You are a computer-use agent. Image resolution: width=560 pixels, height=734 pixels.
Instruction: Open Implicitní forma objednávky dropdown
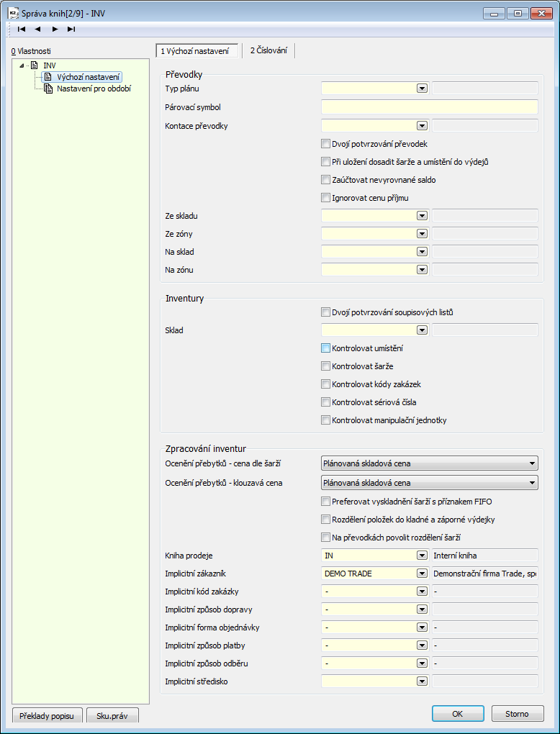pos(423,627)
